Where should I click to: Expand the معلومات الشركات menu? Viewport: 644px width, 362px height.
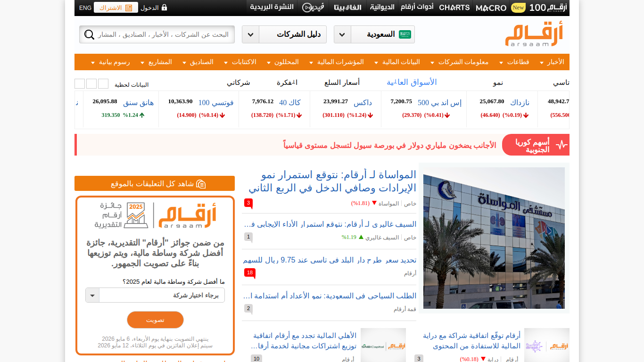(461, 62)
